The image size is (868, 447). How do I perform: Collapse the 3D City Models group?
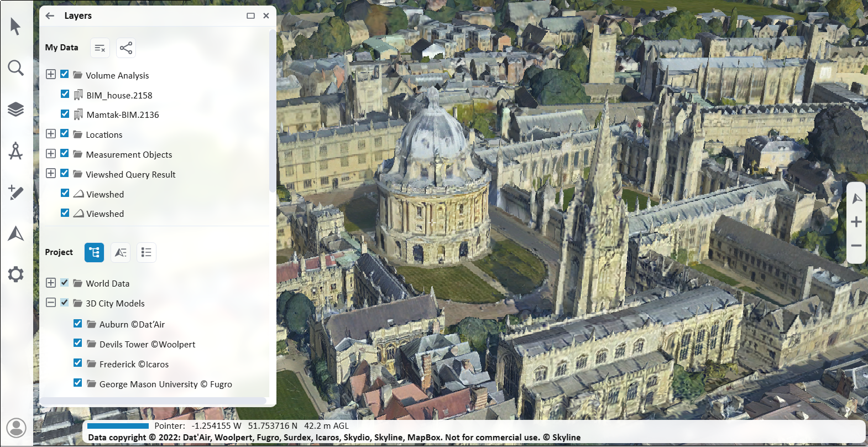tap(51, 303)
